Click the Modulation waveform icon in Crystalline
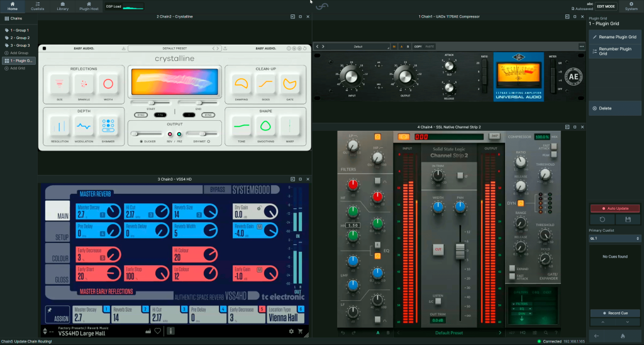644x345 pixels. point(84,127)
